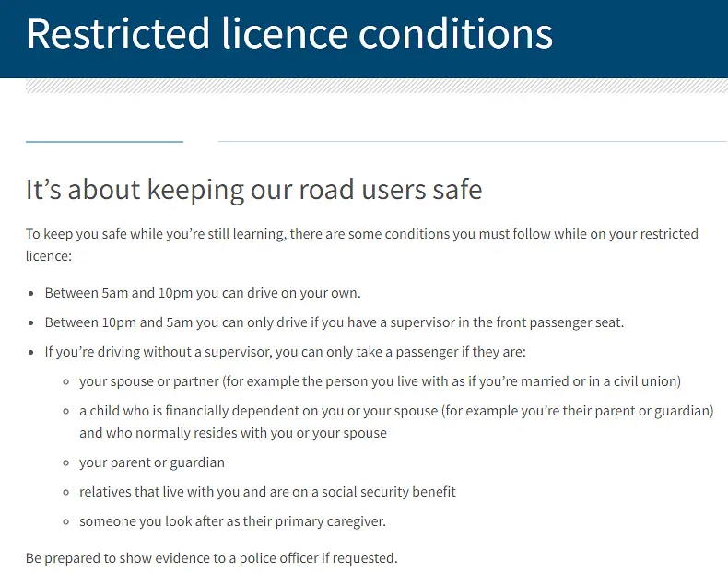This screenshot has height=573, width=728.
Task: Click the "your spouse or partner" list item
Action: pos(380,381)
